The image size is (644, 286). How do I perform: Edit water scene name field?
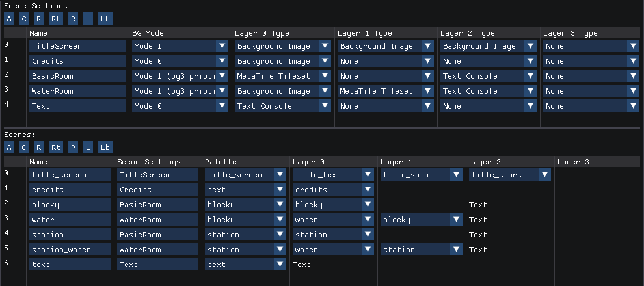tap(70, 220)
